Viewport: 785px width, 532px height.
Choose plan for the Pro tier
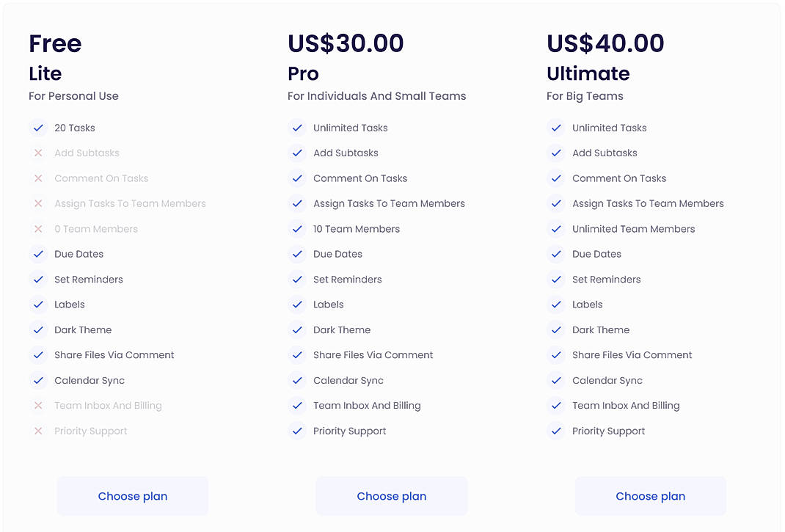coord(391,495)
